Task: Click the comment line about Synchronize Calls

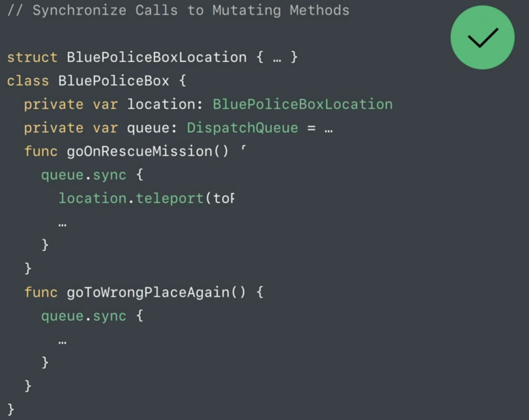Action: [178, 10]
